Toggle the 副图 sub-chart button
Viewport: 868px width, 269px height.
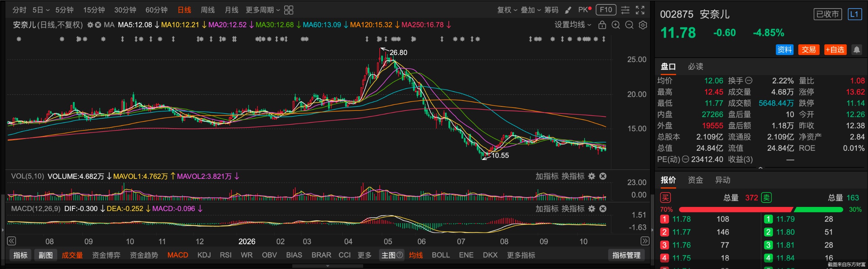point(45,255)
